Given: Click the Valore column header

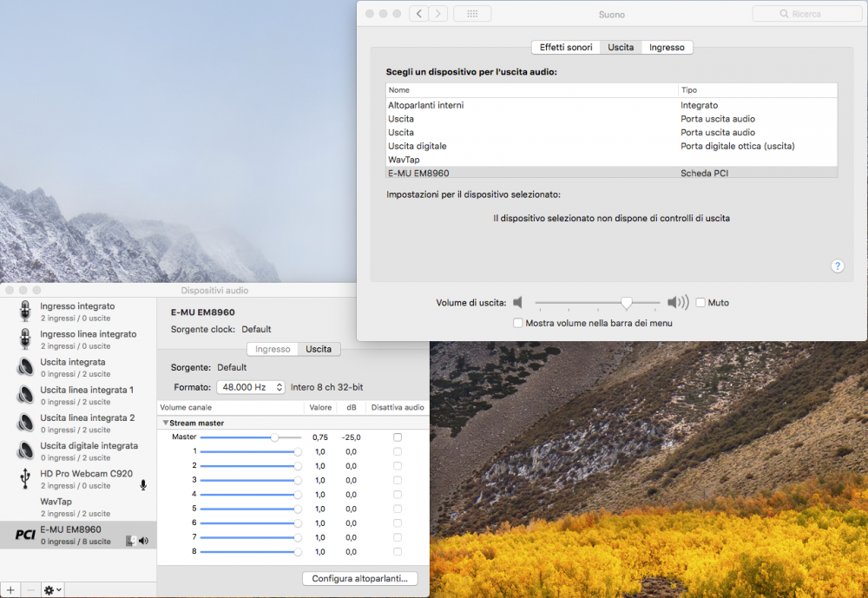Looking at the screenshot, I should coord(320,408).
